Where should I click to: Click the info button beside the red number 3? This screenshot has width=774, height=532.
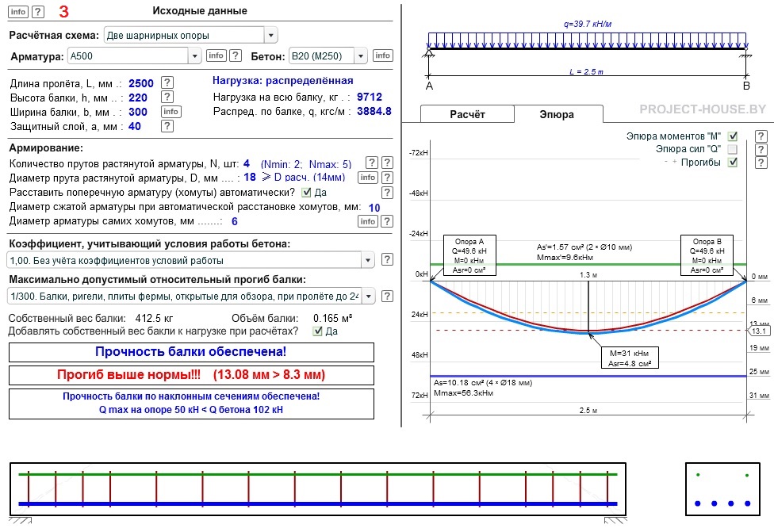tap(18, 12)
